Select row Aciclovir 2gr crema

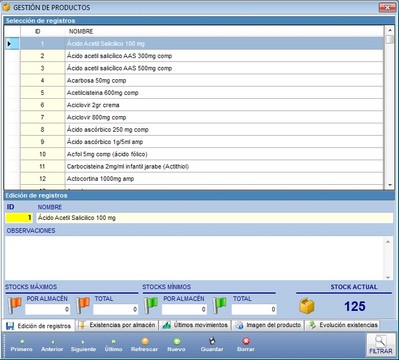[202, 105]
